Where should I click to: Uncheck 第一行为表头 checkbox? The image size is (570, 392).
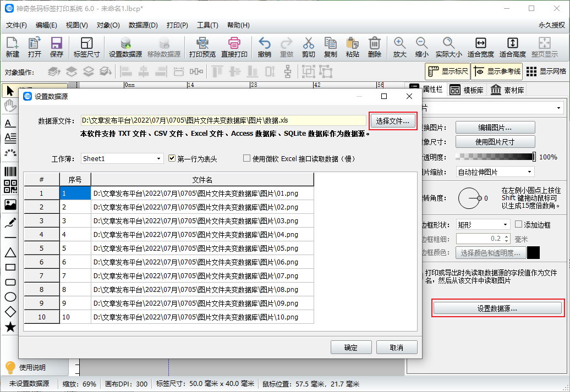coord(172,158)
